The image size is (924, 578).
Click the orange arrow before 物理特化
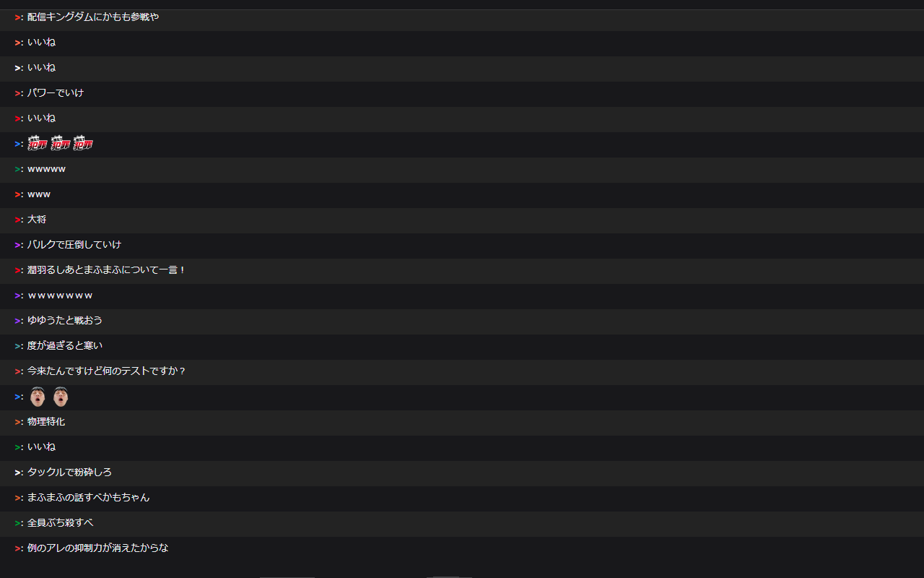coord(17,422)
